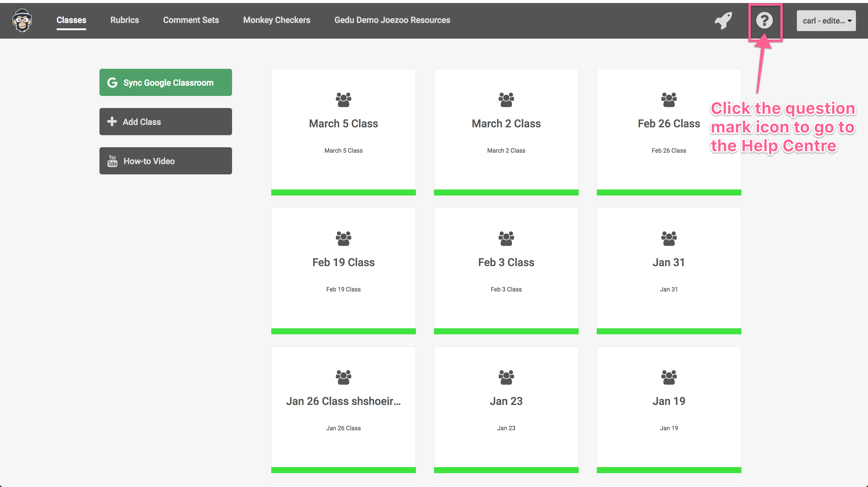Open the Comment Sets tab
This screenshot has height=487, width=868.
[x=191, y=20]
